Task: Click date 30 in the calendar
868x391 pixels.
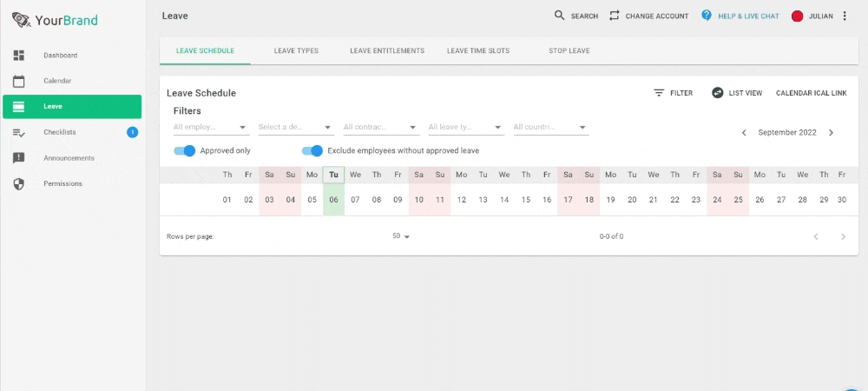Action: [842, 200]
